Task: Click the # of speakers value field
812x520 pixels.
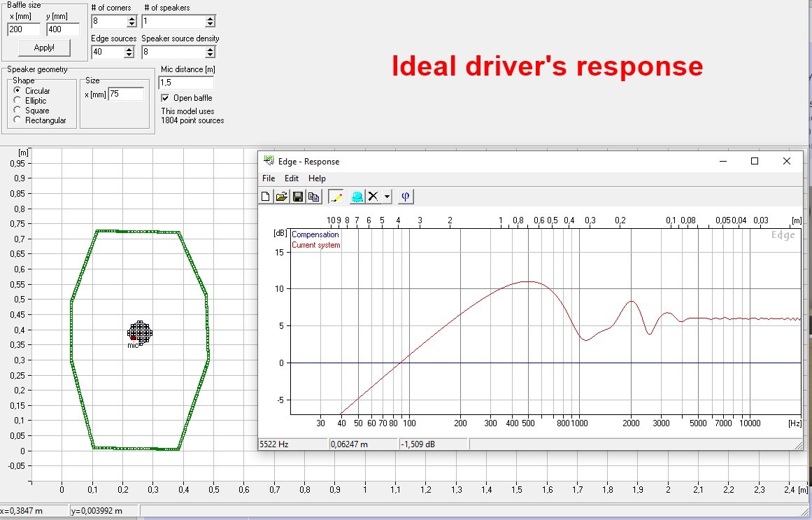Action: [x=173, y=21]
